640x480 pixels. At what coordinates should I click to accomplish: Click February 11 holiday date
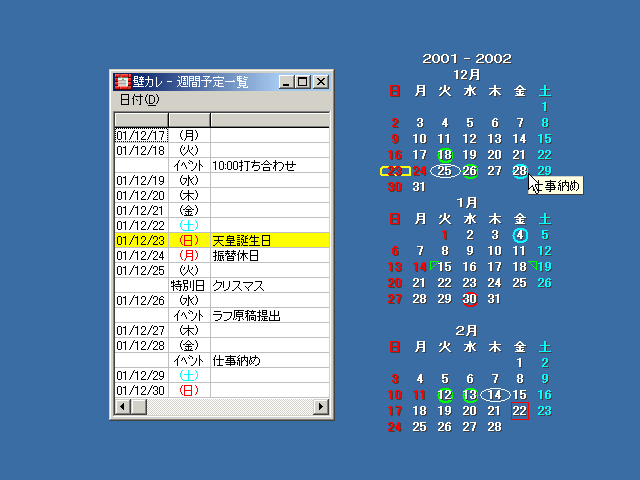point(420,395)
